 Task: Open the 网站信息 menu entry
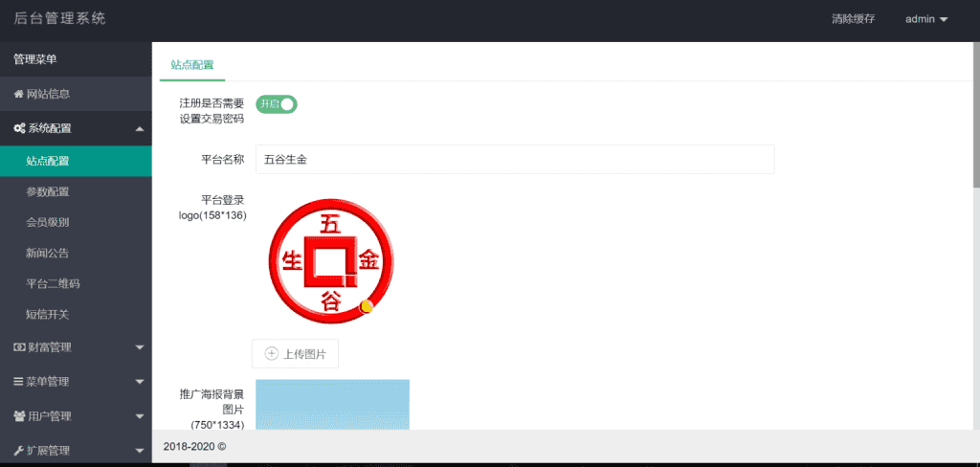(76, 95)
